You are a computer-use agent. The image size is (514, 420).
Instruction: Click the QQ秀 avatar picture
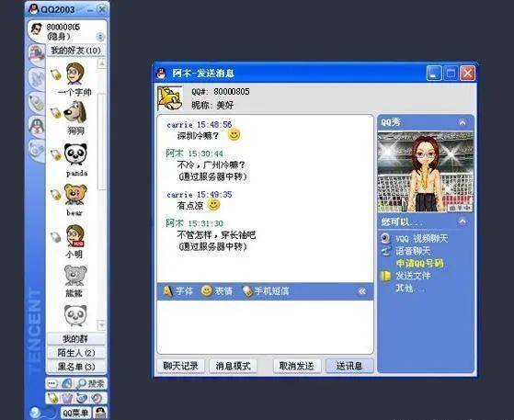426,172
